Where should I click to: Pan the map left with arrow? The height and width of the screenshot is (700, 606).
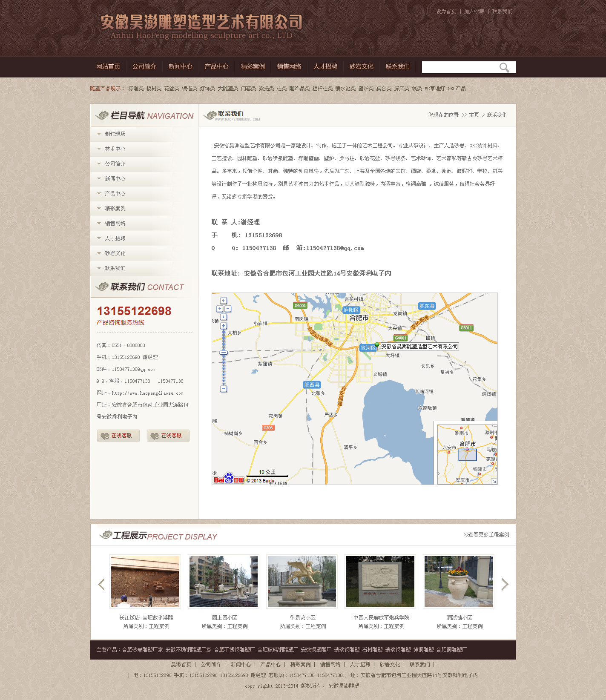point(220,309)
